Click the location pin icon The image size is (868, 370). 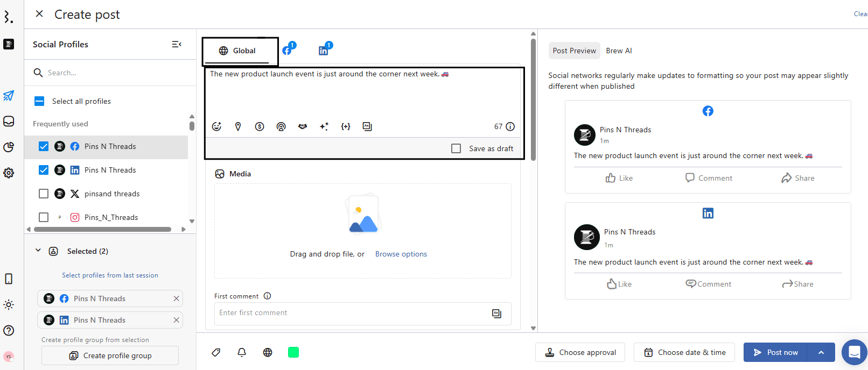238,126
